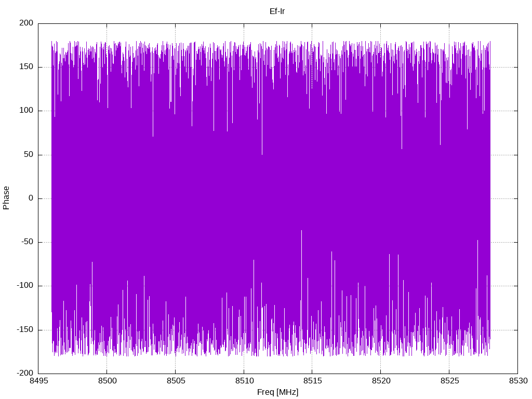This screenshot has width=532, height=399.
Task: Click the Ef-Ir plot title
Action: click(277, 11)
